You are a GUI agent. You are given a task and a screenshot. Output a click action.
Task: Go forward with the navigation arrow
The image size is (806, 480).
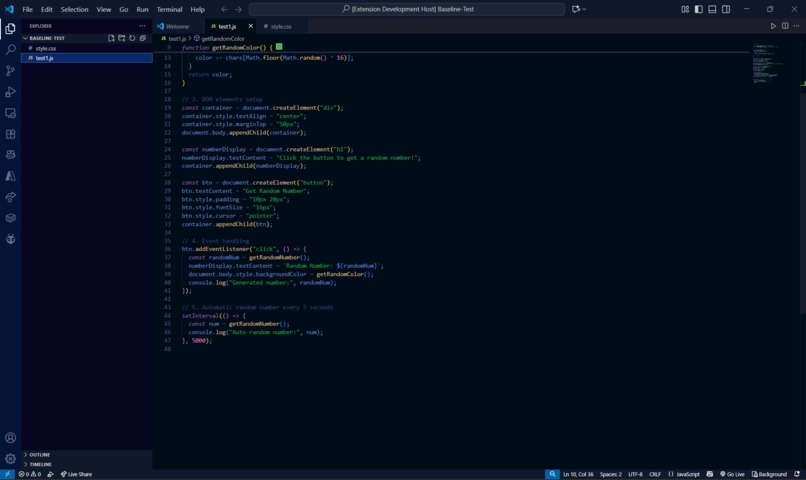click(x=239, y=9)
